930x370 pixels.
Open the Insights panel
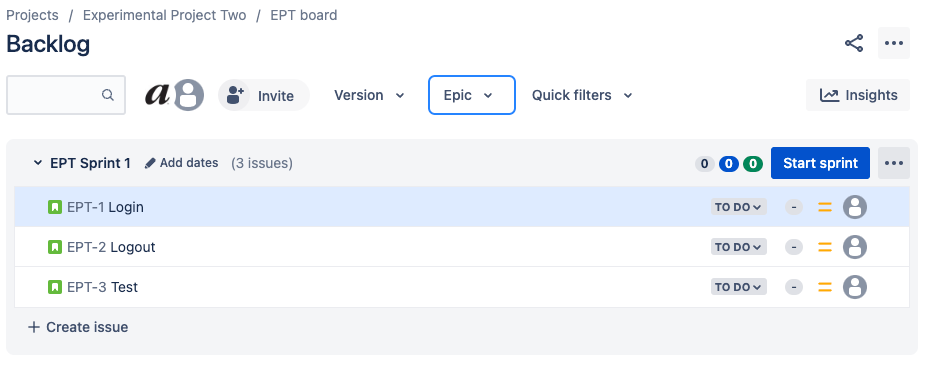pos(858,95)
